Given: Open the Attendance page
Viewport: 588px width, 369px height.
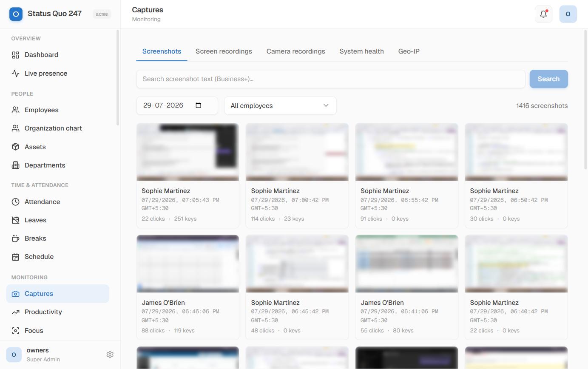Looking at the screenshot, I should [57, 202].
